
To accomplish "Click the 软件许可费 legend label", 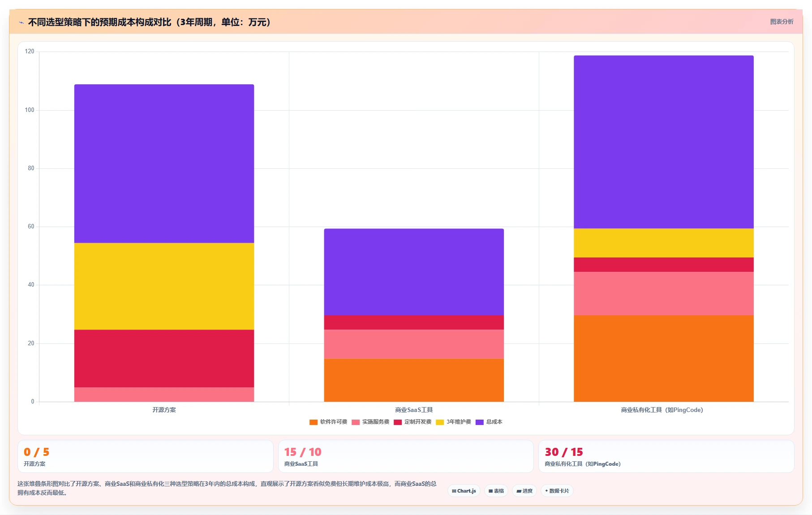I will click(x=334, y=422).
